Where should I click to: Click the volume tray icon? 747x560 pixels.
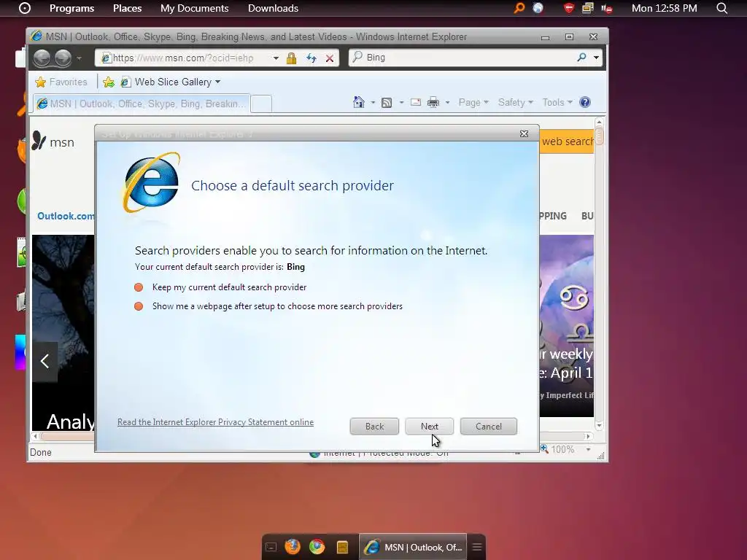click(x=607, y=8)
